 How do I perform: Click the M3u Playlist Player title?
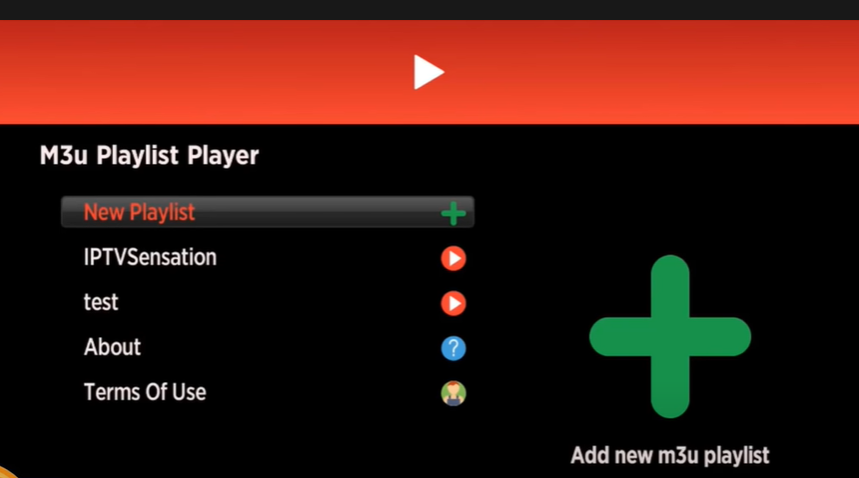149,156
